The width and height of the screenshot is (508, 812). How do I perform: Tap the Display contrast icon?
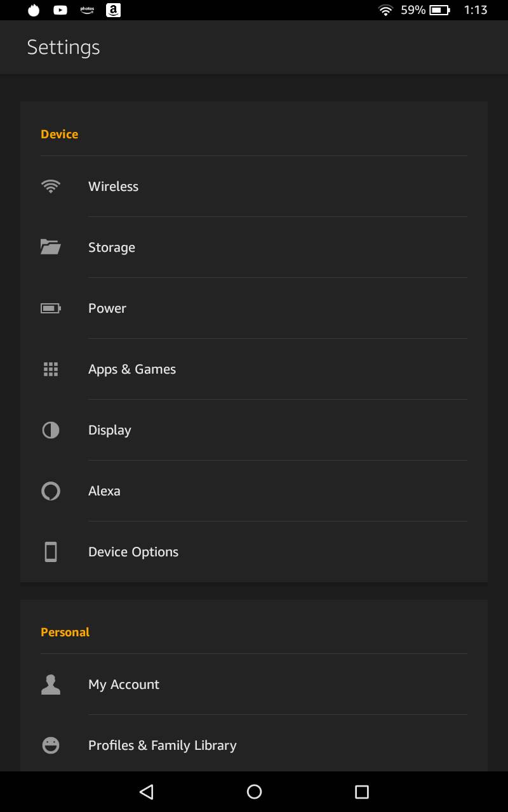(x=51, y=430)
